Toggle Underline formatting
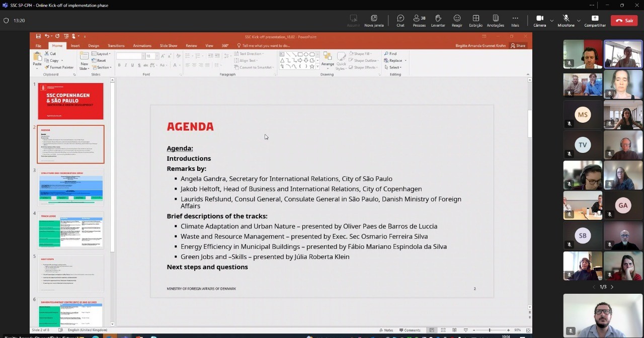644x338 pixels. point(132,65)
